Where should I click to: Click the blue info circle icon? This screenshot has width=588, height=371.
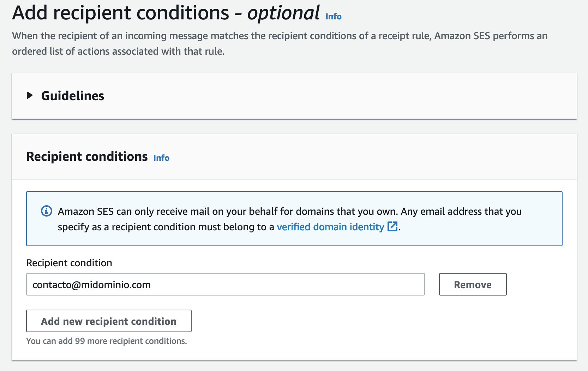(x=47, y=211)
